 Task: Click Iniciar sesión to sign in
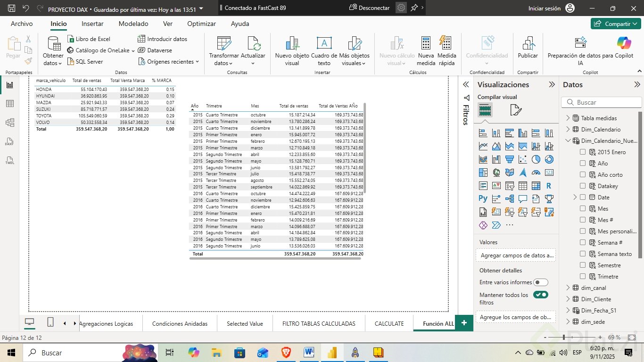pos(545,8)
